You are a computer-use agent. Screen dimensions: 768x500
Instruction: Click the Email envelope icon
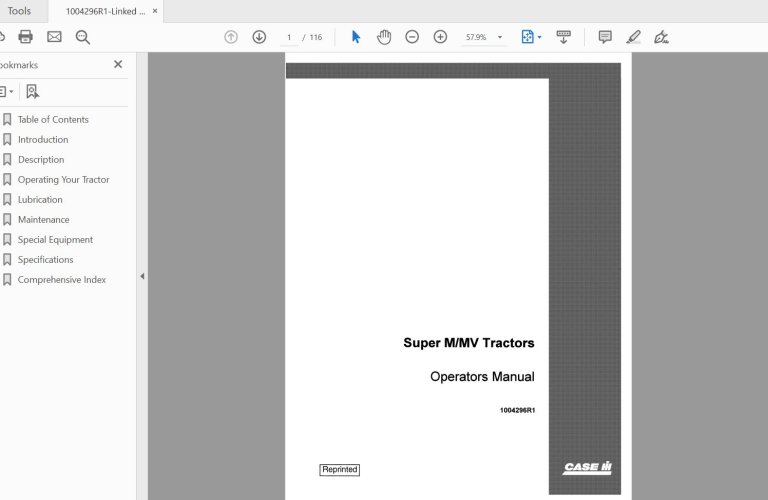click(x=54, y=37)
